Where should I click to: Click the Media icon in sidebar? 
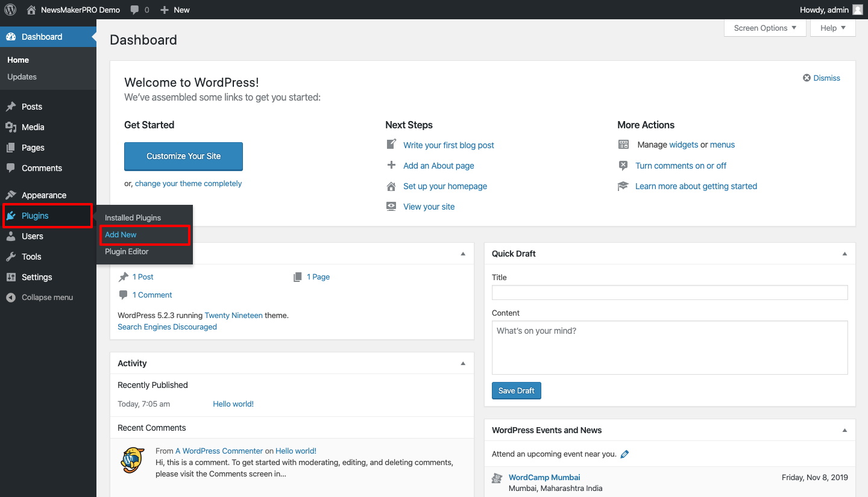[11, 127]
